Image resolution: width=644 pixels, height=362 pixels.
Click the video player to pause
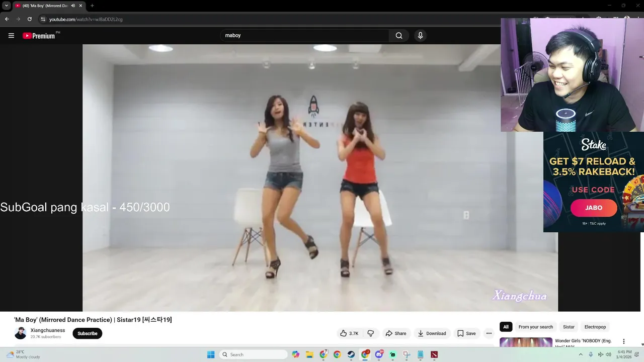tap(320, 177)
